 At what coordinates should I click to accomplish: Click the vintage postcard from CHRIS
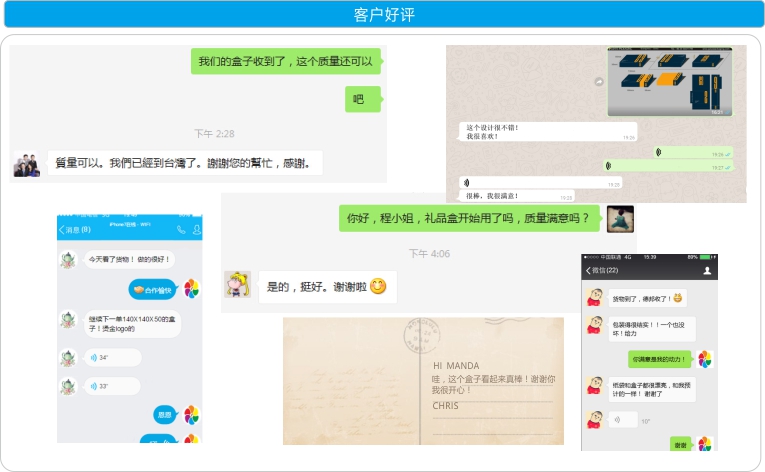coord(422,381)
